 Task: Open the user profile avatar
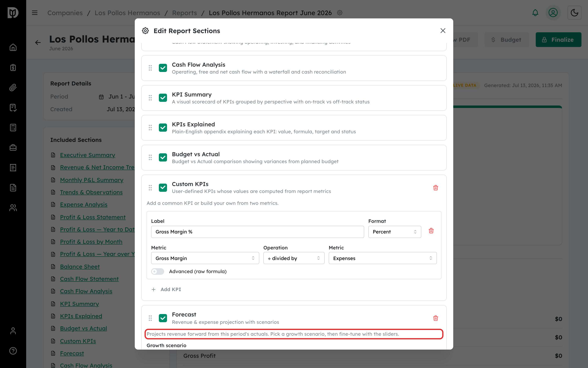[553, 13]
